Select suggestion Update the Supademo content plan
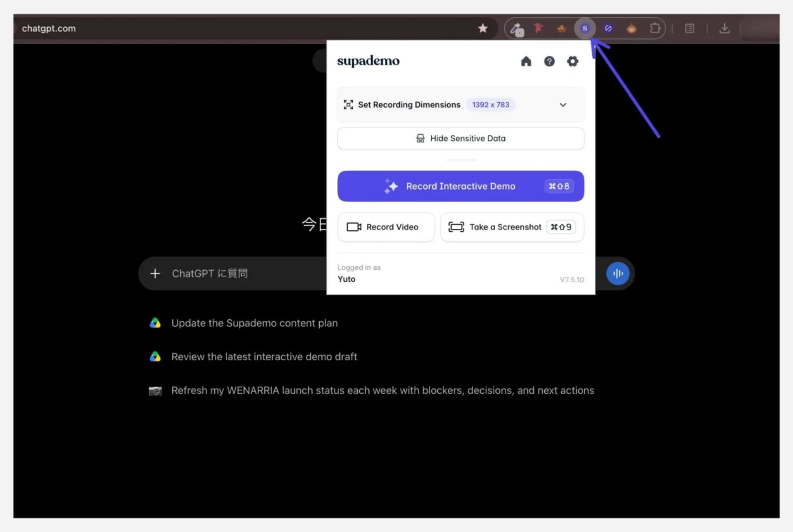Viewport: 793px width, 532px height. (254, 323)
